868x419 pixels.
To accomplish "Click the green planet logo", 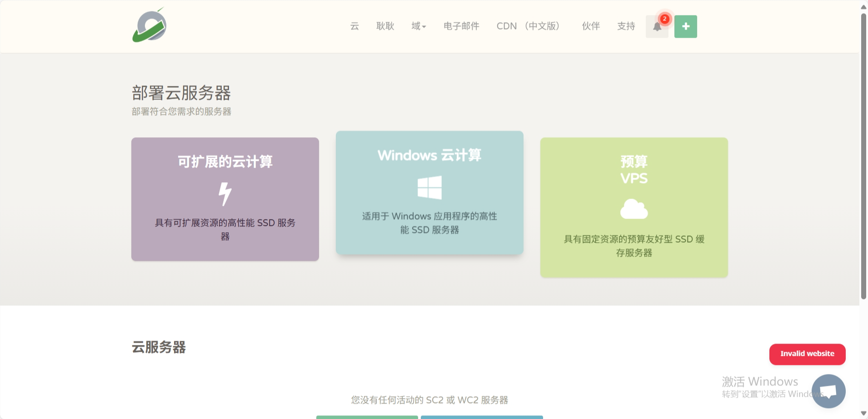I will [150, 26].
